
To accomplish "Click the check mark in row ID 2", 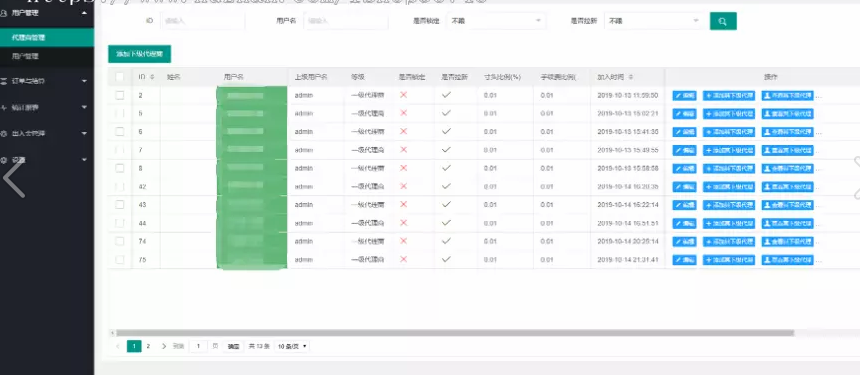I will (x=446, y=95).
